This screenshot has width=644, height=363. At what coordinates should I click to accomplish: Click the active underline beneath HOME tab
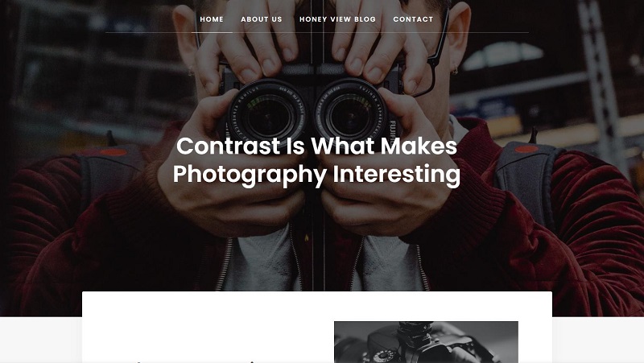pyautogui.click(x=212, y=32)
